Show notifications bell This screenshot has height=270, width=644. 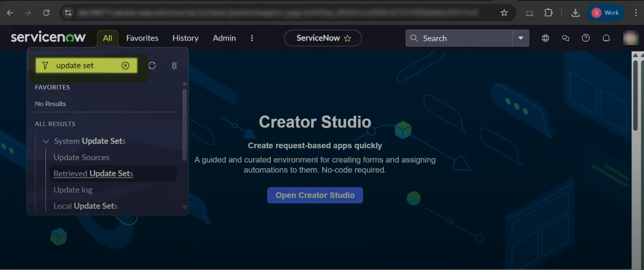(606, 38)
